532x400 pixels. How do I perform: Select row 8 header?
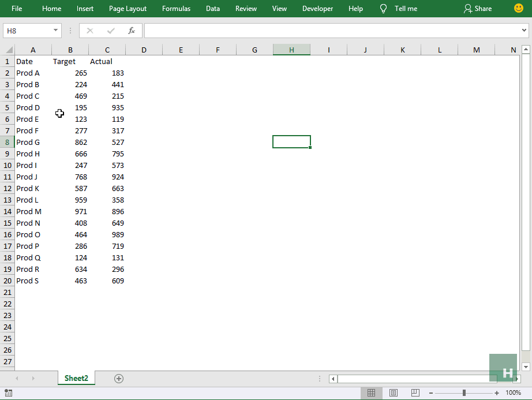coord(7,142)
